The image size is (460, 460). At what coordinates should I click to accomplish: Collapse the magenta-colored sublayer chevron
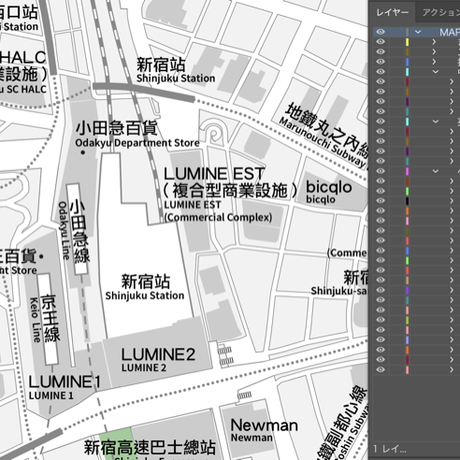click(435, 171)
